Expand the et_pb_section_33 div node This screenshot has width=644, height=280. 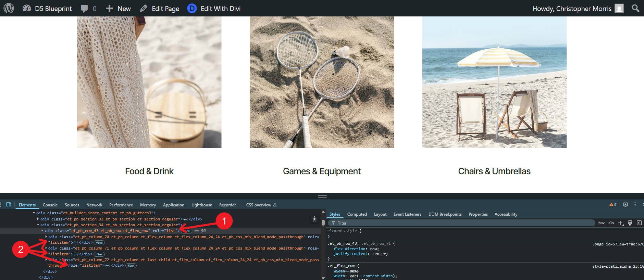click(x=38, y=219)
